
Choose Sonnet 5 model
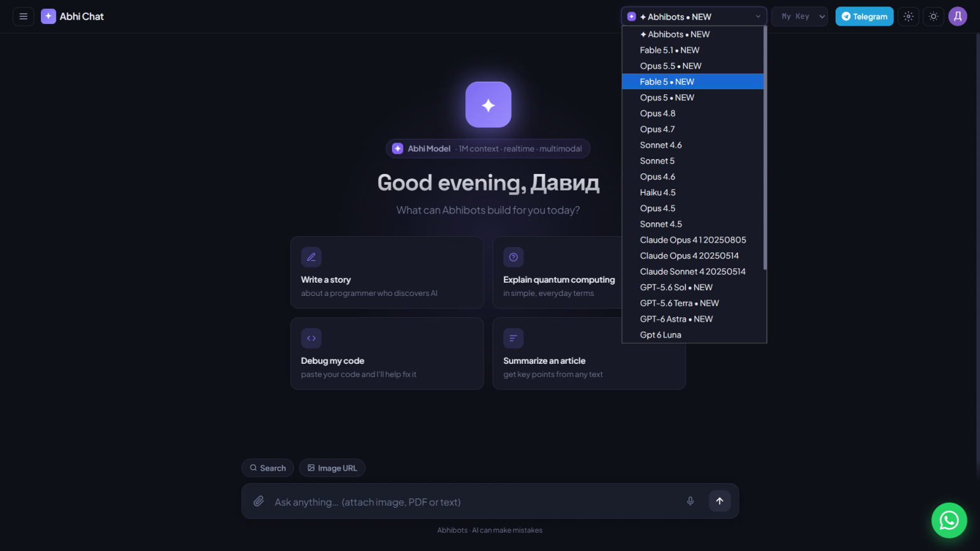[692, 161]
